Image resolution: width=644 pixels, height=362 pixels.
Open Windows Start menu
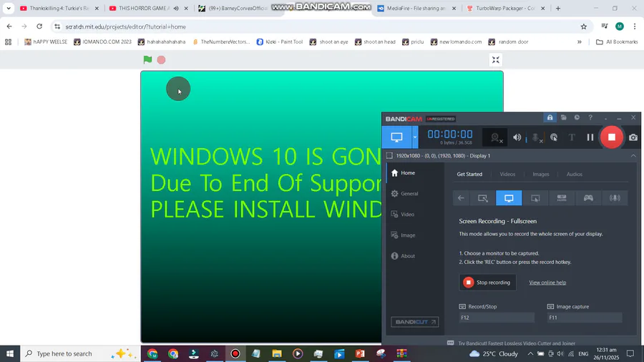(10, 353)
